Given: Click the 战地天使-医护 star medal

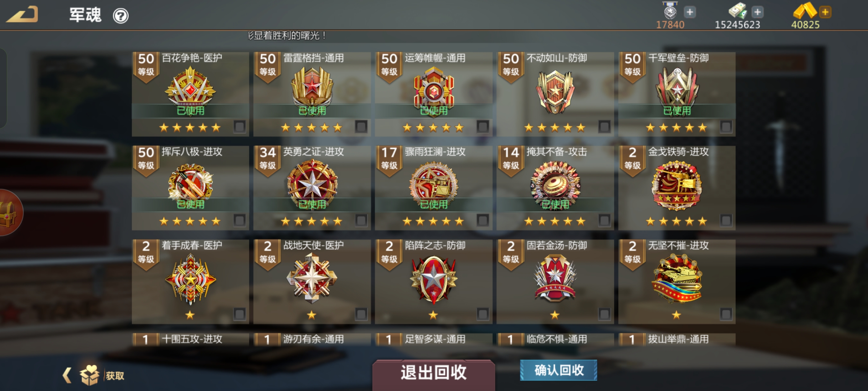Looking at the screenshot, I should [x=312, y=278].
